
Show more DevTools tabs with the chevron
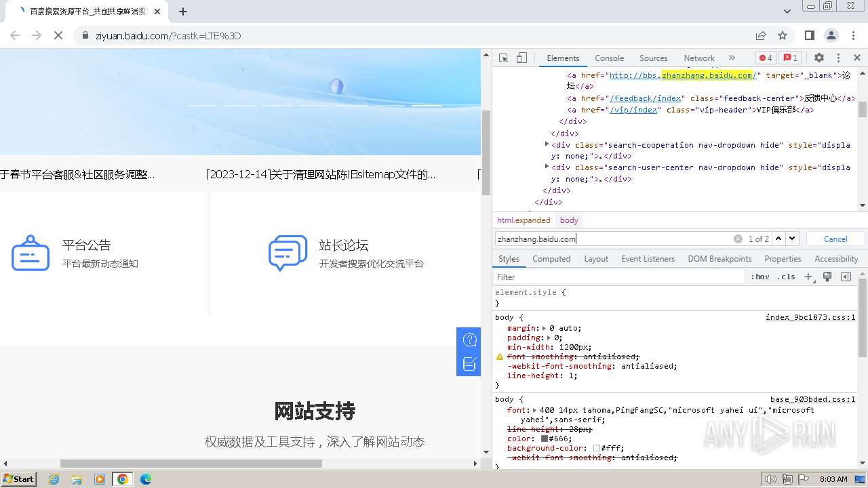[x=732, y=58]
